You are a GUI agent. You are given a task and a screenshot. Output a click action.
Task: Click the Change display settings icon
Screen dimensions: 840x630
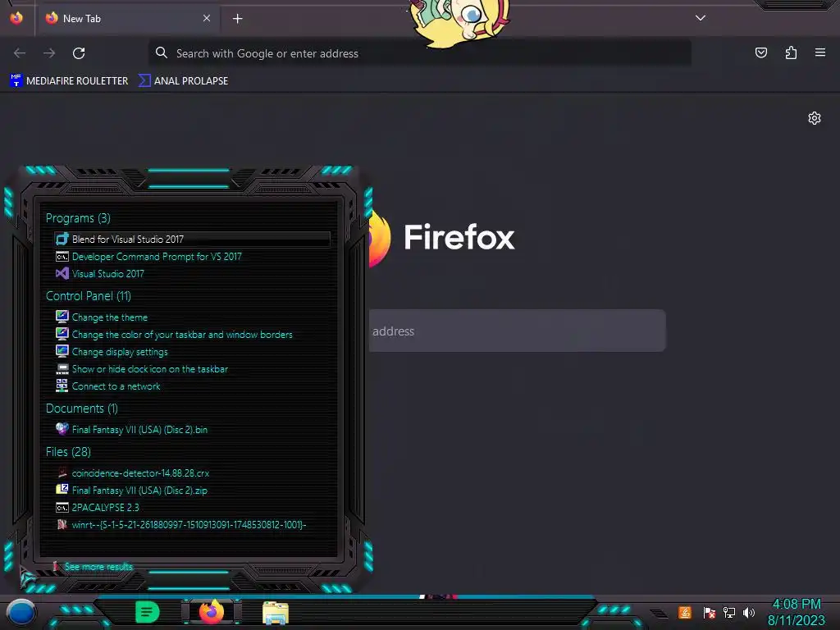[62, 351]
